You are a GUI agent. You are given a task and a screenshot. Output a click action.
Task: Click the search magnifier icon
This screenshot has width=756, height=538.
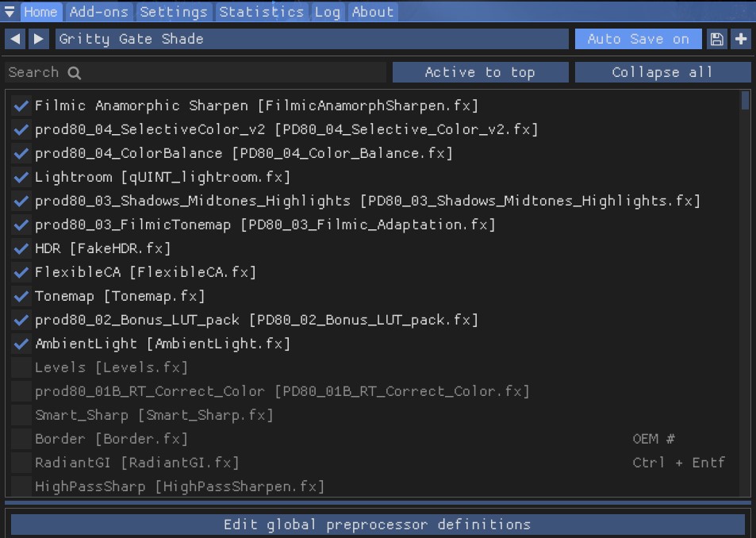pos(75,73)
